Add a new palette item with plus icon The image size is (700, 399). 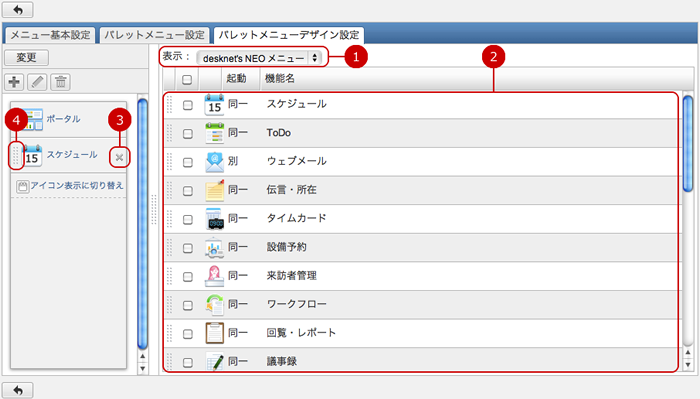coord(14,82)
